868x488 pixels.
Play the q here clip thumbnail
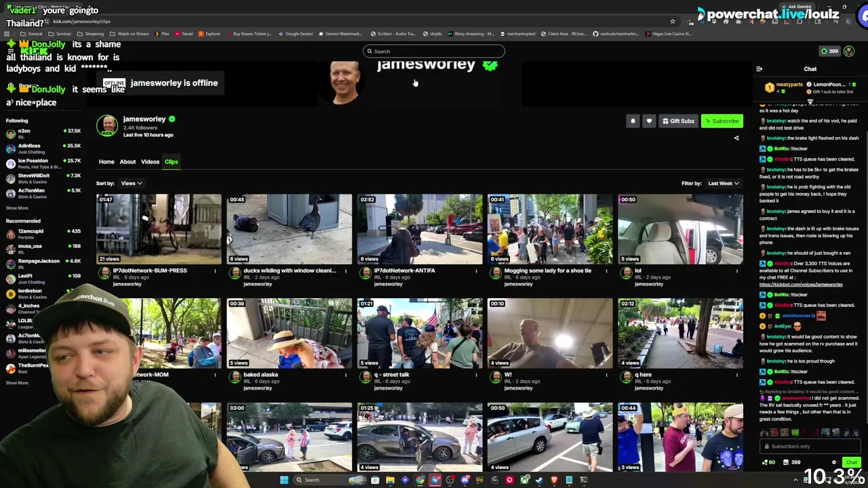(680, 333)
